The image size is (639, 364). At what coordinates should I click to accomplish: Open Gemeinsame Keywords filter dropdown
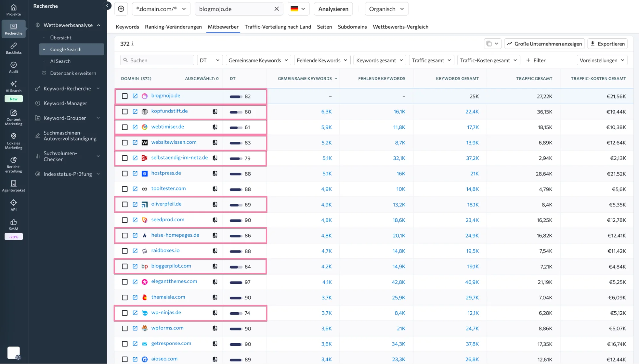coord(258,60)
